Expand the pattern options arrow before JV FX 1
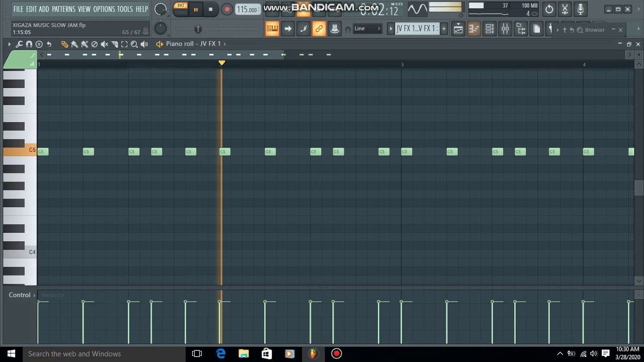644x362 pixels. [390, 29]
